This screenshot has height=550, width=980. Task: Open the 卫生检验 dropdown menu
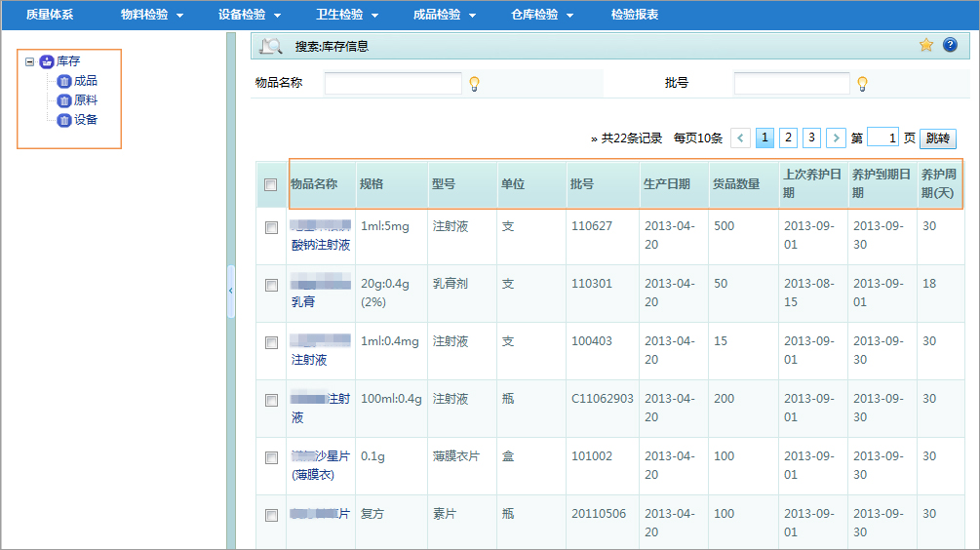point(347,15)
